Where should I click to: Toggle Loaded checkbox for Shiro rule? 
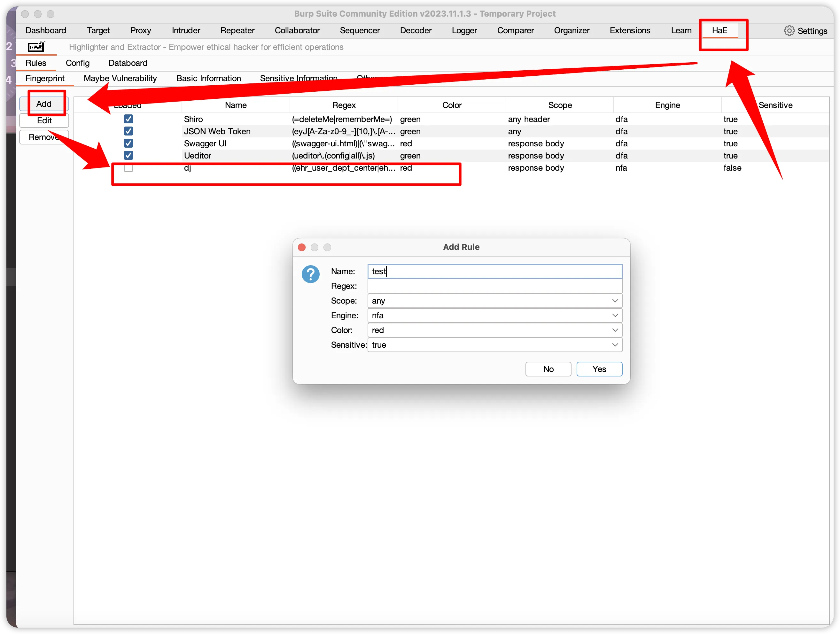(128, 119)
